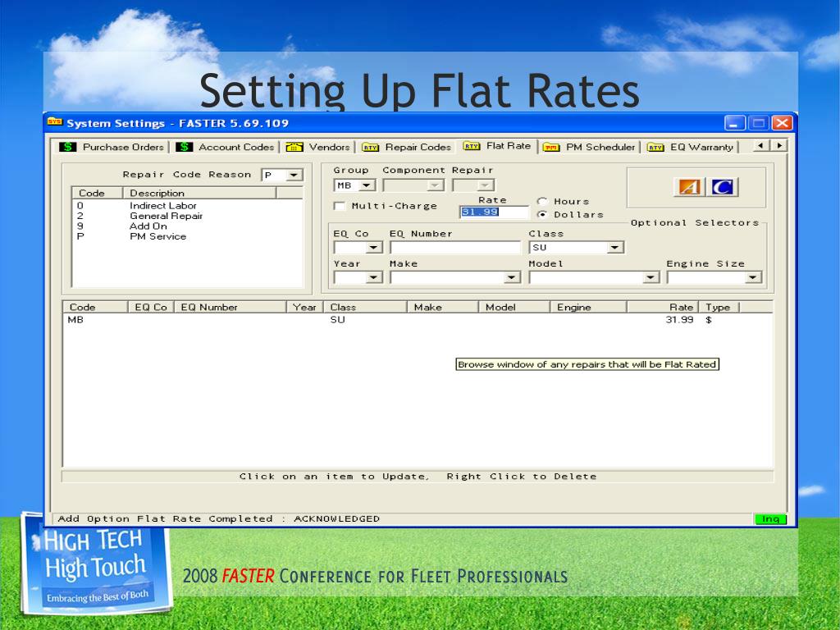Click the System Settings title bar icon
The width and height of the screenshot is (840, 630).
tap(55, 122)
